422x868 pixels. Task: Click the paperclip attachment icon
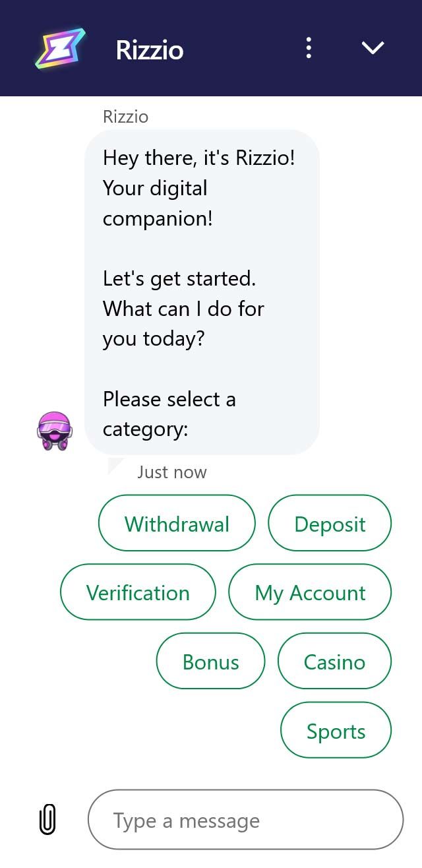[47, 820]
